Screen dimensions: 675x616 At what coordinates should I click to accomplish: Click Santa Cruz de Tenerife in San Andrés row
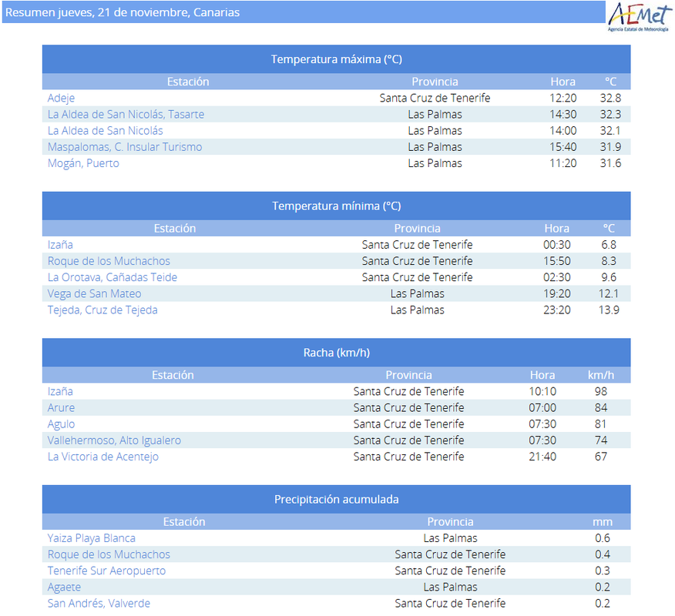pos(450,604)
